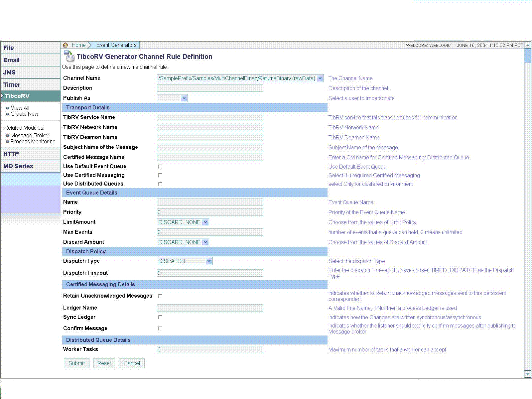Screen dimensions: 532x399
Task: Focus the Dispatch Timeout field
Action: pyautogui.click(x=210, y=273)
